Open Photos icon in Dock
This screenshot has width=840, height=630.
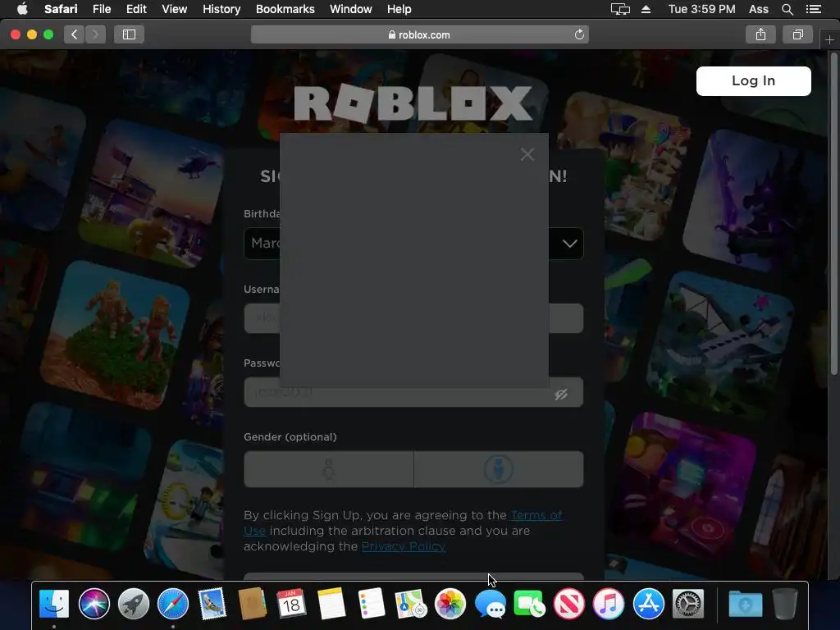(450, 604)
